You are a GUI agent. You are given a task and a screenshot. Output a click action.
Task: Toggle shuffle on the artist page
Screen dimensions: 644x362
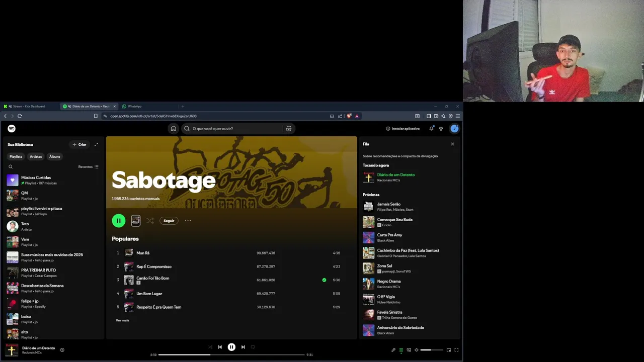point(150,221)
